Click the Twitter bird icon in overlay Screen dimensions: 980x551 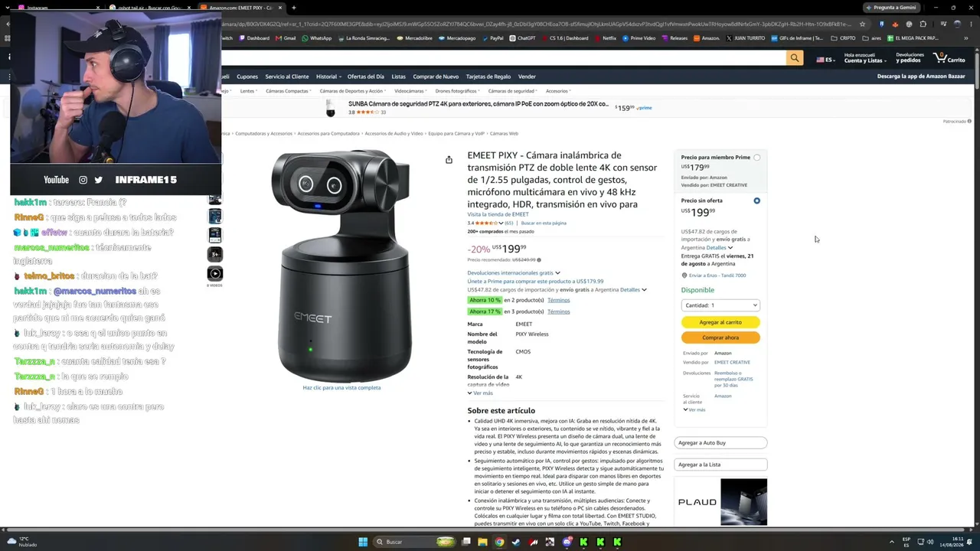click(x=98, y=180)
